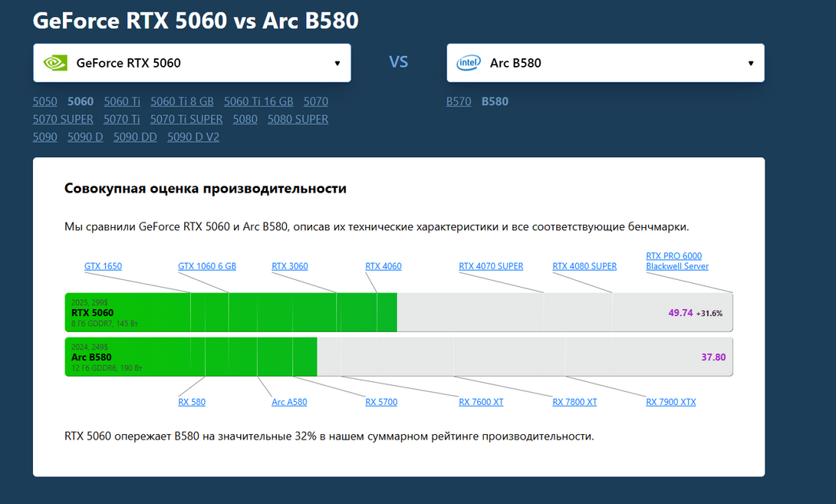Click the 49.74 score value

pos(680,313)
